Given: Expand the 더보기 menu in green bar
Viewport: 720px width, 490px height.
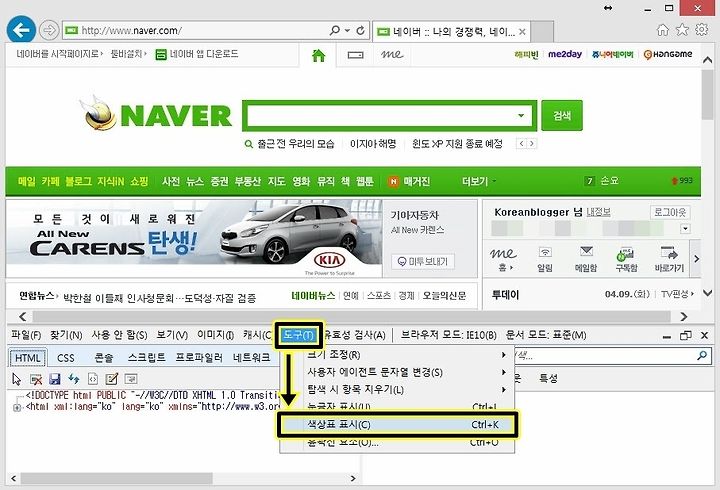Looking at the screenshot, I should [479, 181].
